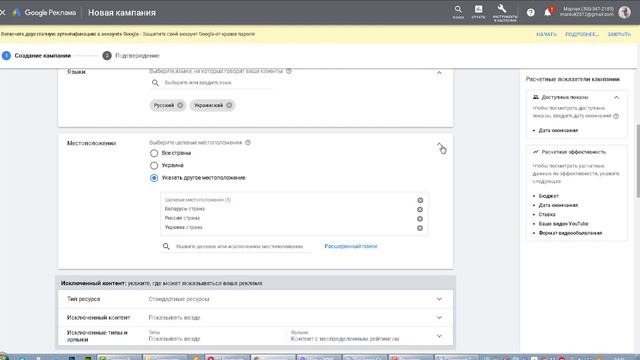Collapse the Языки section
640x360 pixels.
[x=439, y=72]
